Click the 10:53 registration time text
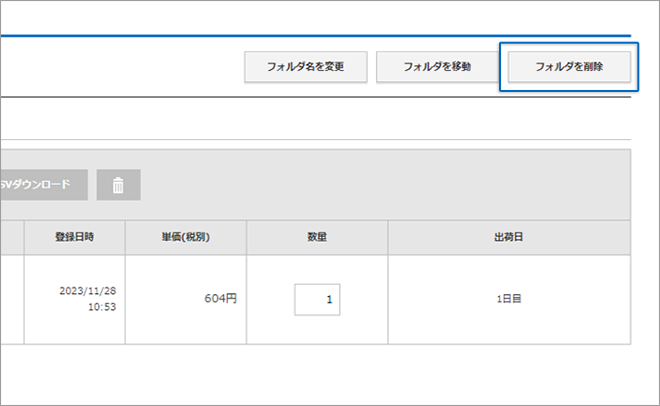This screenshot has height=406, width=660. pos(100,308)
